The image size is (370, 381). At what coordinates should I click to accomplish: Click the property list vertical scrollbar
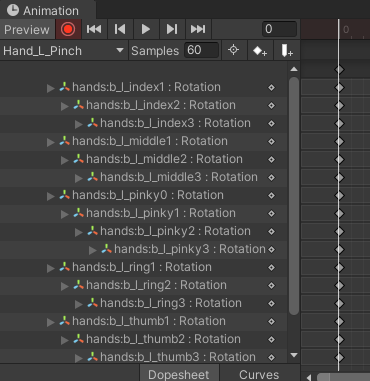(x=294, y=196)
